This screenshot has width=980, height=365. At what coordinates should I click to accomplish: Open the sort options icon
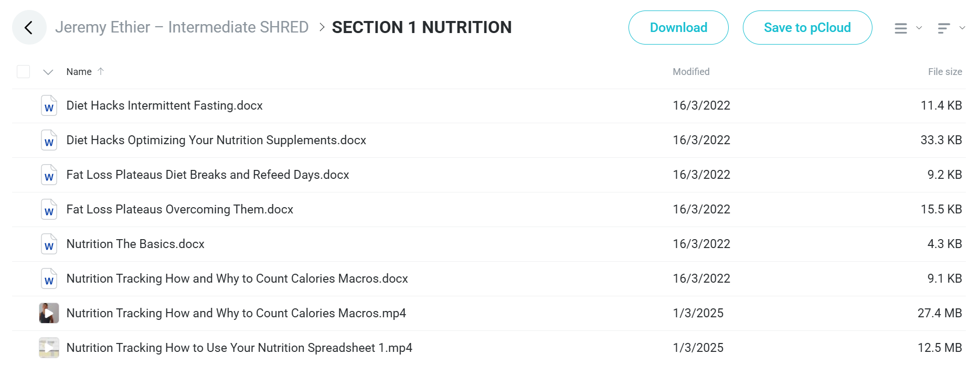coord(944,28)
